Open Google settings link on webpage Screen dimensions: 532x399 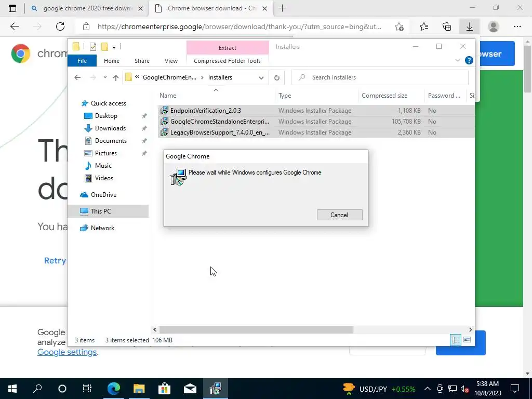tap(67, 352)
